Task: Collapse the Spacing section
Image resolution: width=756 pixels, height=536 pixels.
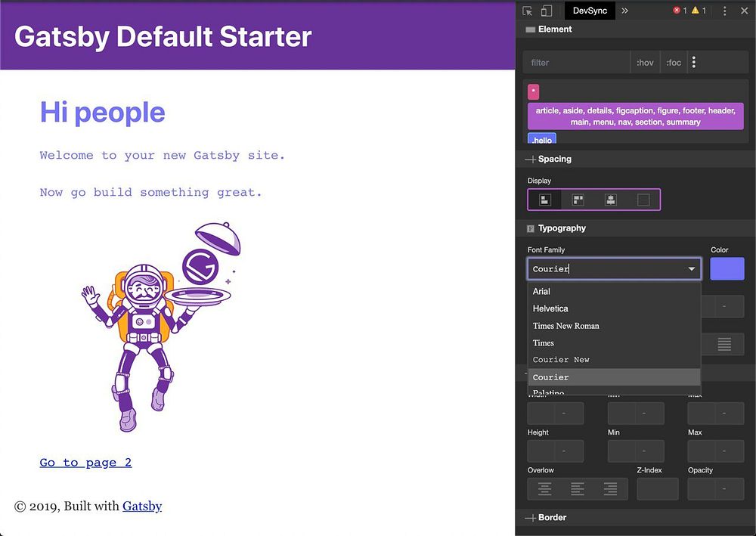Action: 636,159
